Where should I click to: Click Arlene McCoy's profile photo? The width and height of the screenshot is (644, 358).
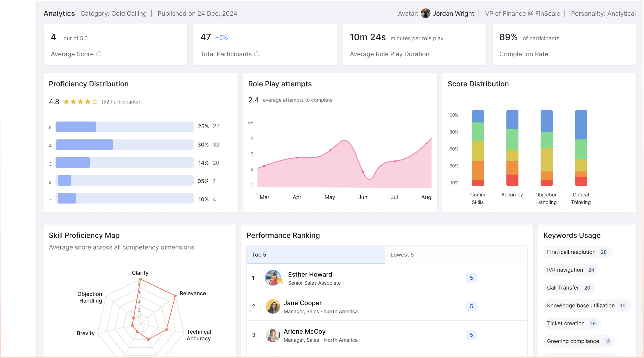[273, 335]
